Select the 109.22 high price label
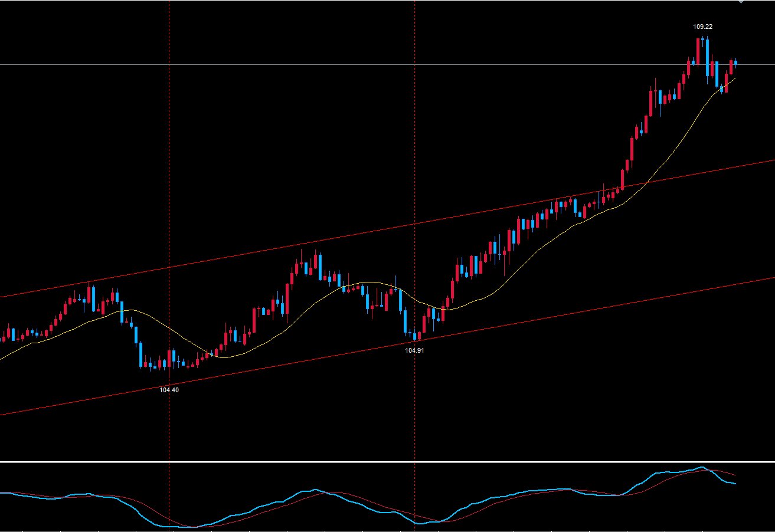 pyautogui.click(x=702, y=27)
